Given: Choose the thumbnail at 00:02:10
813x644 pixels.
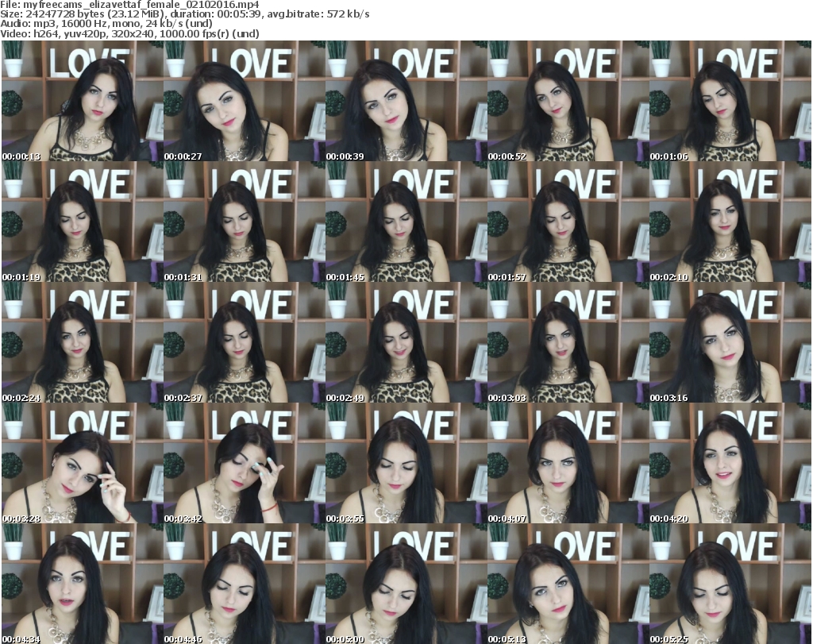Looking at the screenshot, I should pos(730,222).
